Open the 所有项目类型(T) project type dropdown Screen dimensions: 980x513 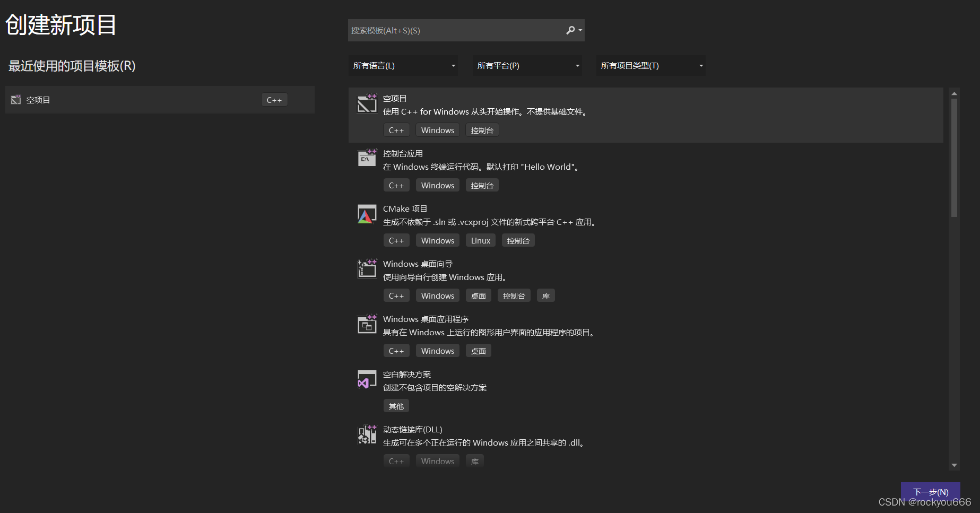pos(651,65)
